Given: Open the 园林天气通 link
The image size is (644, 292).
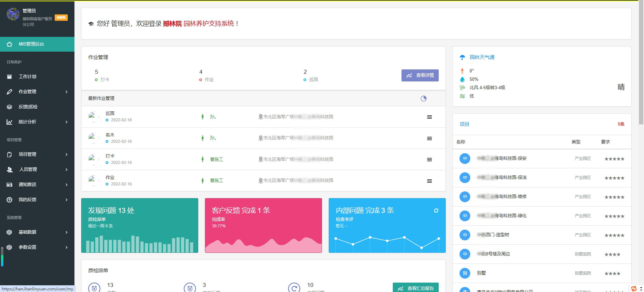Looking at the screenshot, I should (482, 57).
